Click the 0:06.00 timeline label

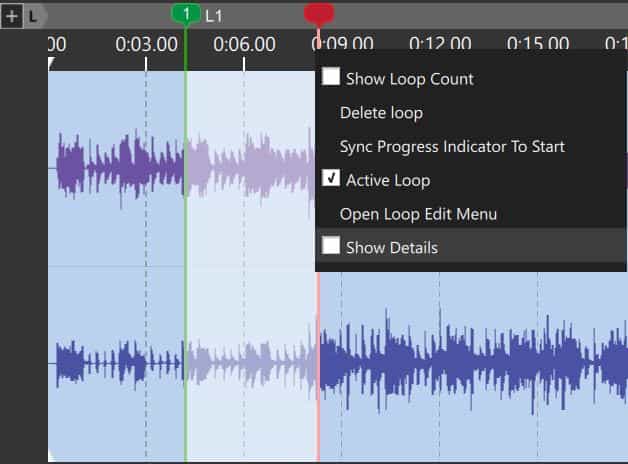point(244,44)
